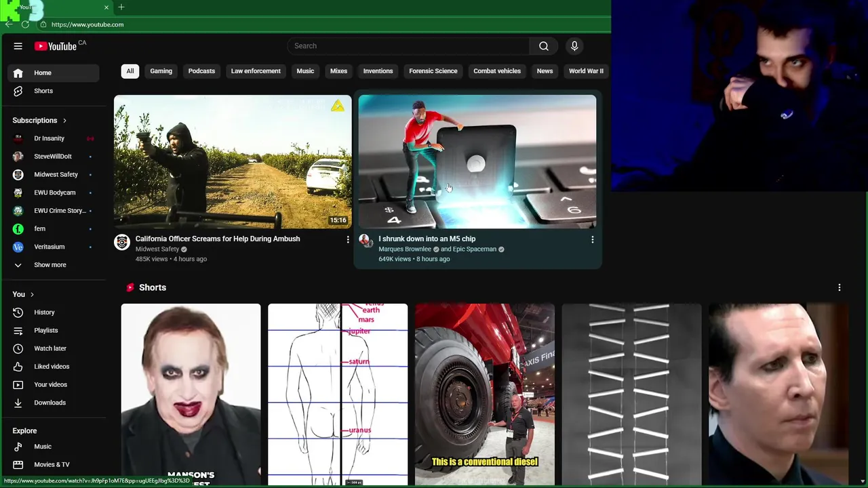
Task: Click EWU Crime Story channel avatar
Action: pyautogui.click(x=18, y=211)
